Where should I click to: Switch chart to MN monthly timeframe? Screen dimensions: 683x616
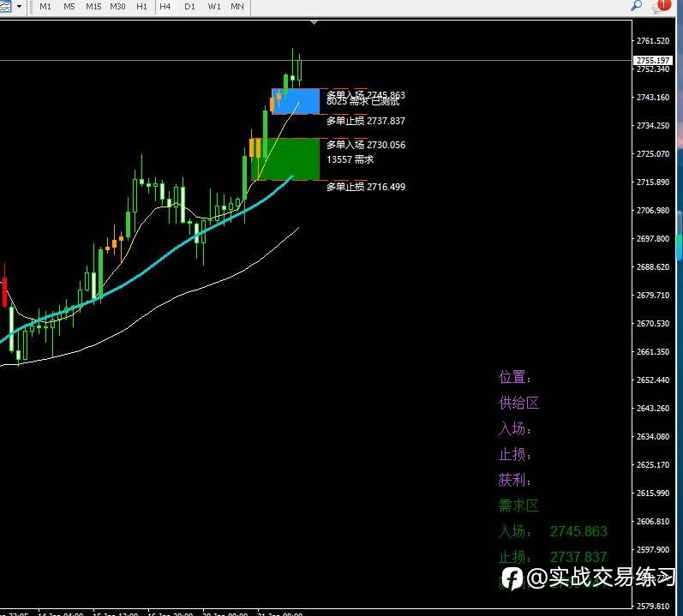[x=237, y=7]
